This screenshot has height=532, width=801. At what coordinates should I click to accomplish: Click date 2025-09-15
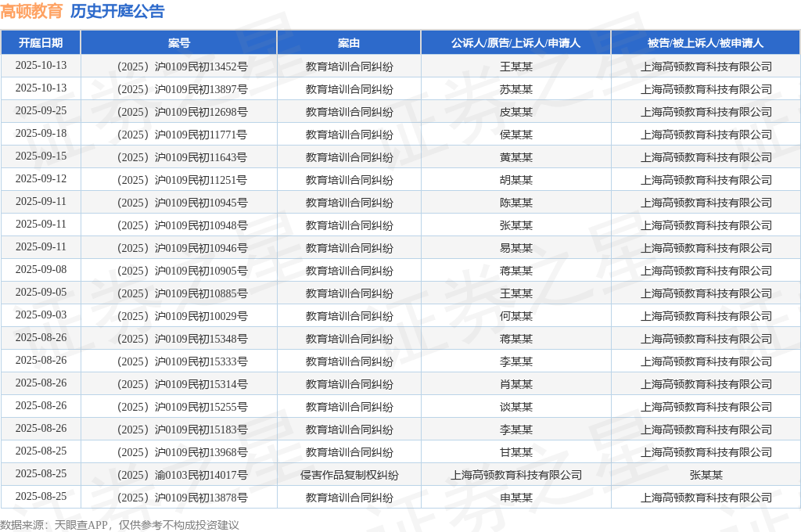click(x=41, y=156)
